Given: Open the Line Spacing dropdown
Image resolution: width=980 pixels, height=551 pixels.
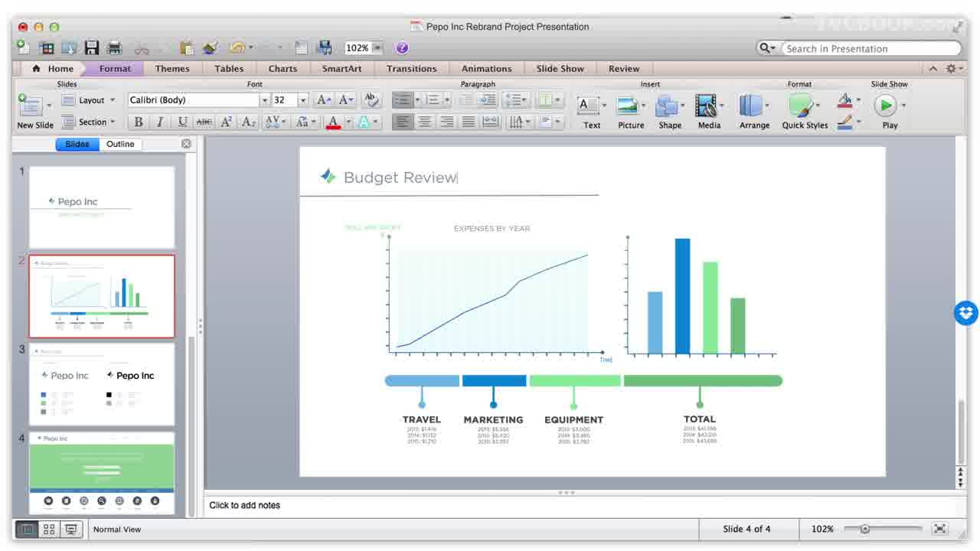Looking at the screenshot, I should tap(517, 99).
